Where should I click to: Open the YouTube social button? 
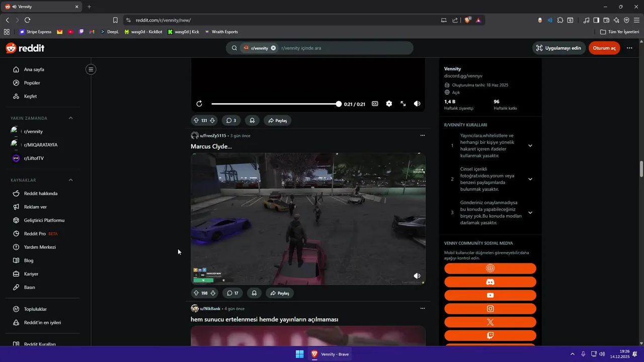[x=490, y=296]
